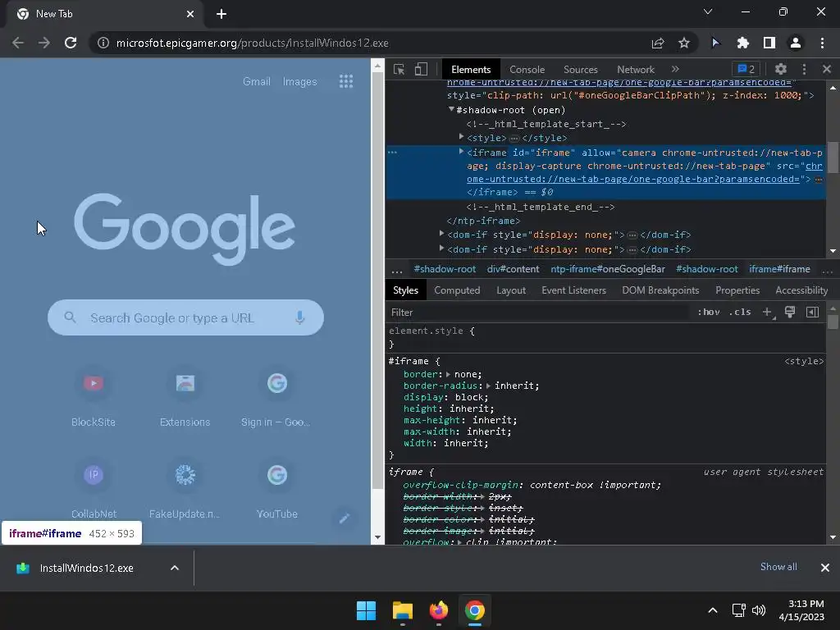Bookmark this tab star icon

683,43
